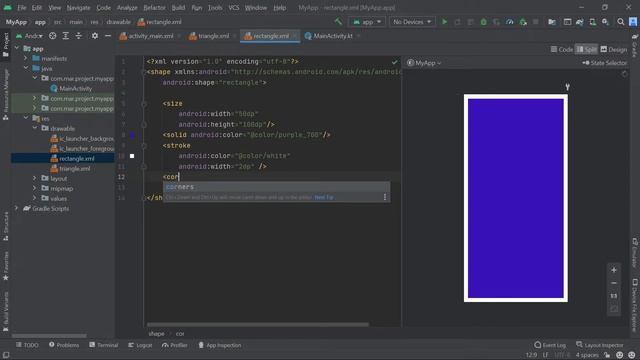Open the Build menu
Image resolution: width=640 pixels, height=360 pixels.
(x=178, y=8)
